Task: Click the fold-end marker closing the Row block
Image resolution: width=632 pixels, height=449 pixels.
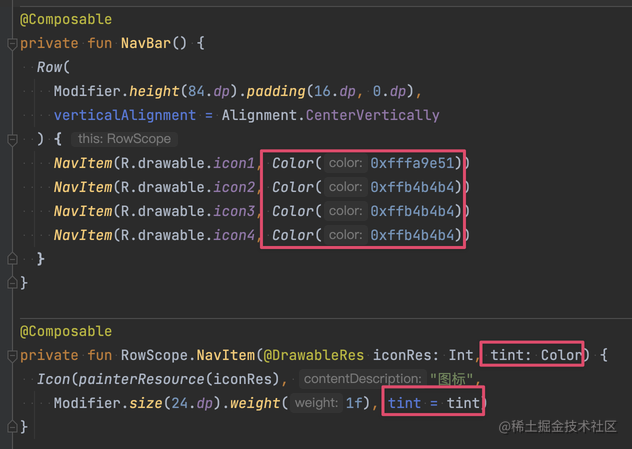Action: pos(12,258)
